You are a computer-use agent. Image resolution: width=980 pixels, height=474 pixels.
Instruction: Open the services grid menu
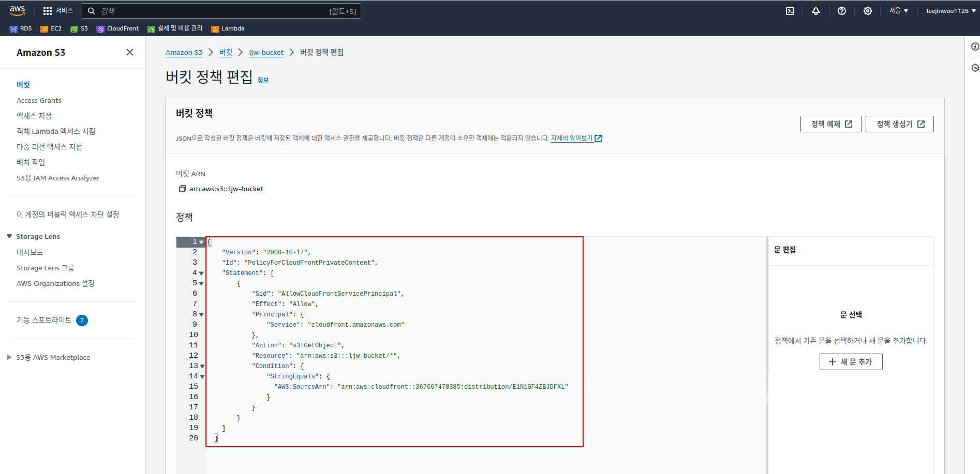(58, 11)
